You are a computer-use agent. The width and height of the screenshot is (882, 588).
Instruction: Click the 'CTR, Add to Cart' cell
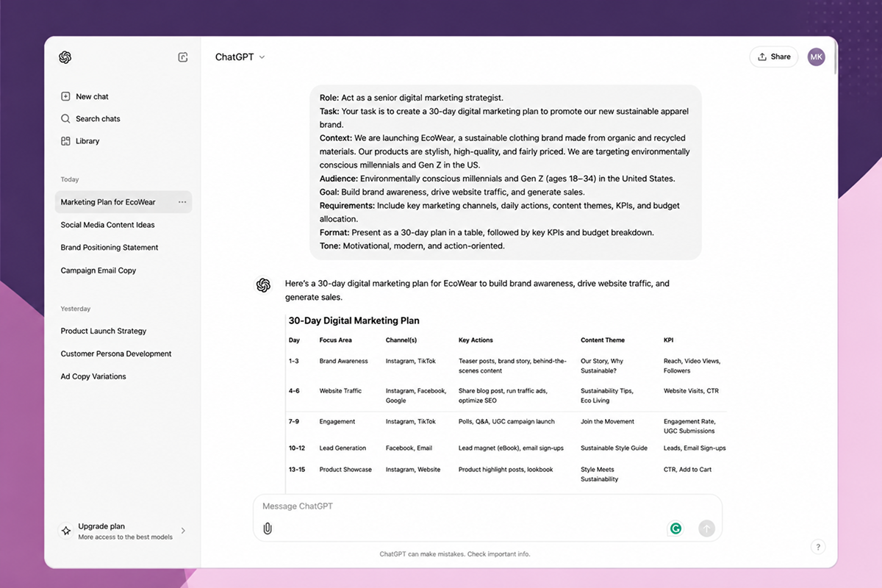[x=687, y=470]
